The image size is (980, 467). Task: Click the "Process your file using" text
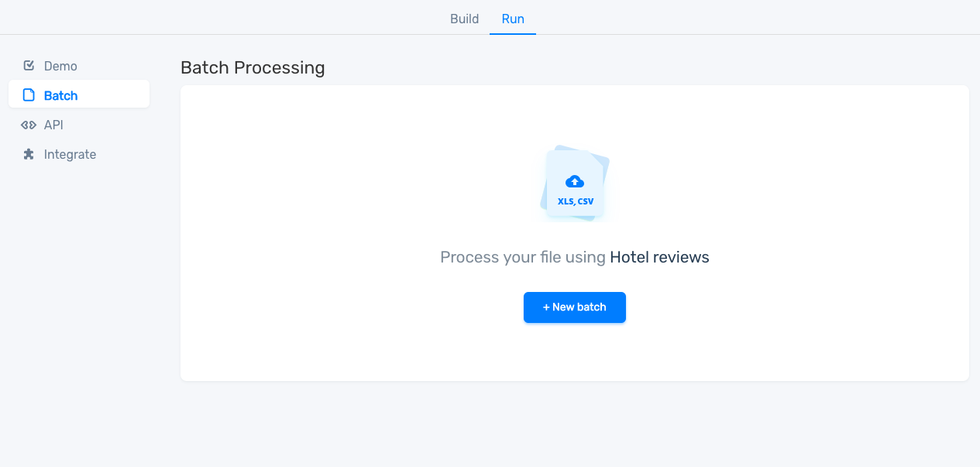click(x=523, y=257)
